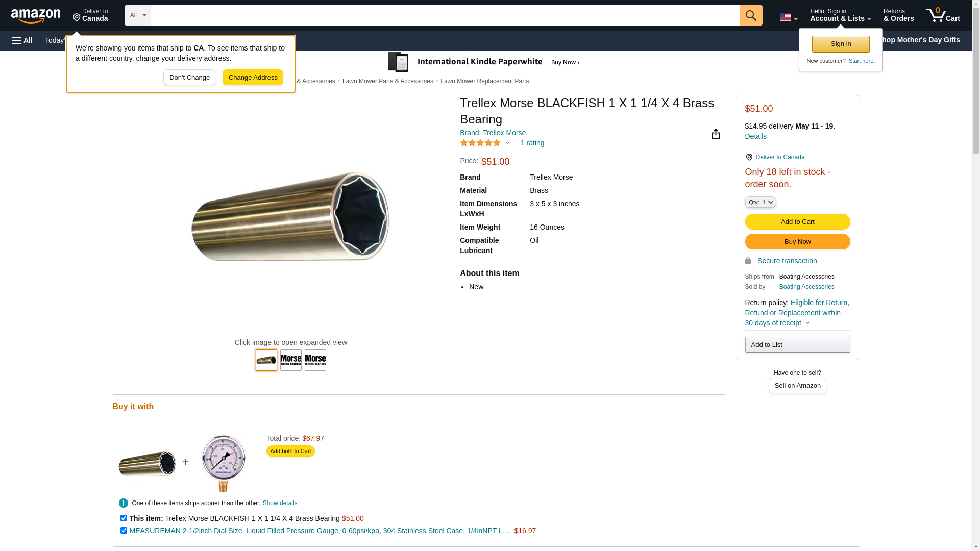Open the Qty quantity dropdown
This screenshot has height=551, width=980.
pos(760,202)
